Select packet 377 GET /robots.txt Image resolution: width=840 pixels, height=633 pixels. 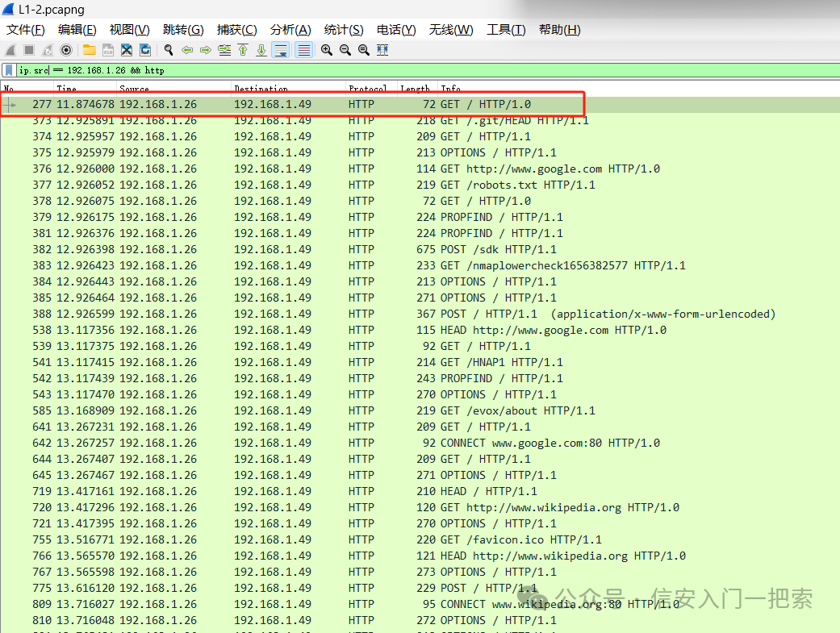(420, 185)
